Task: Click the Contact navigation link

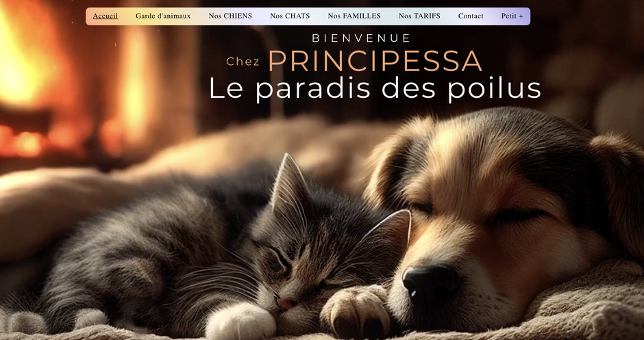Action: coord(471,16)
